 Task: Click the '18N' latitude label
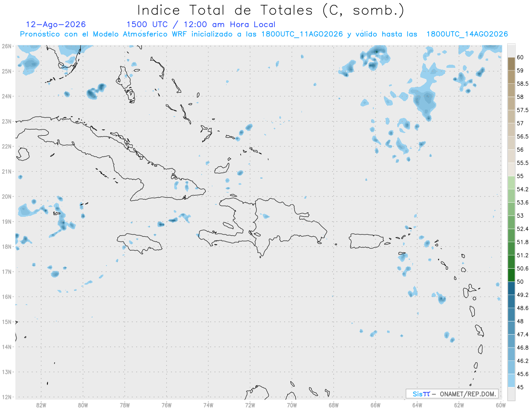coord(6,247)
